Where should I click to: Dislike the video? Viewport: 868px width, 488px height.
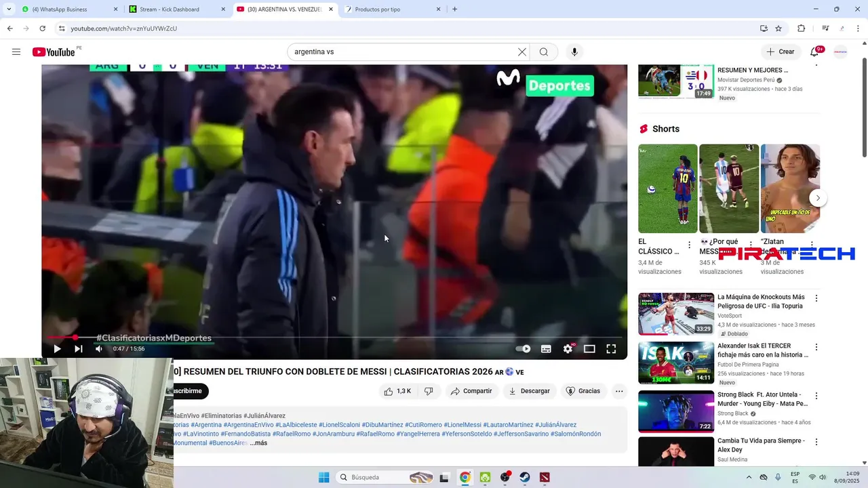click(429, 391)
